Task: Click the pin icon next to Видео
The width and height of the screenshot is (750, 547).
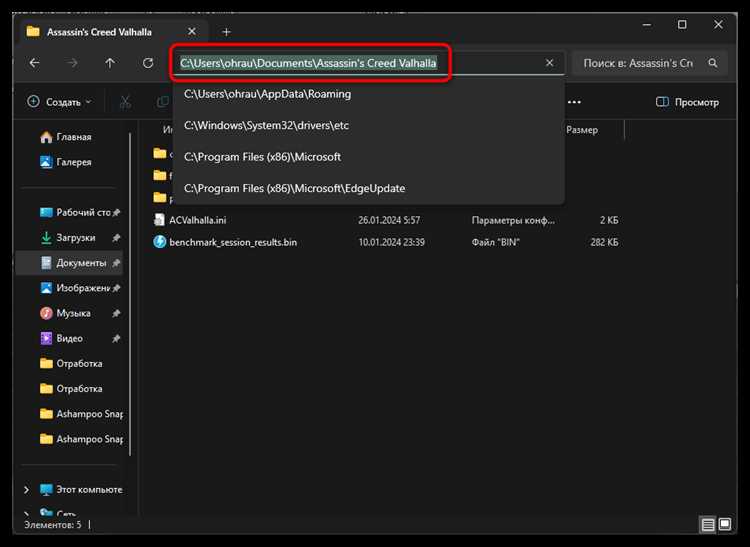Action: pos(116,339)
